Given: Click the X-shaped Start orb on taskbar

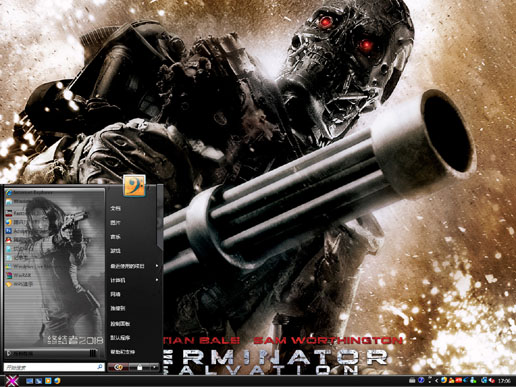Looking at the screenshot, I should pos(12,381).
